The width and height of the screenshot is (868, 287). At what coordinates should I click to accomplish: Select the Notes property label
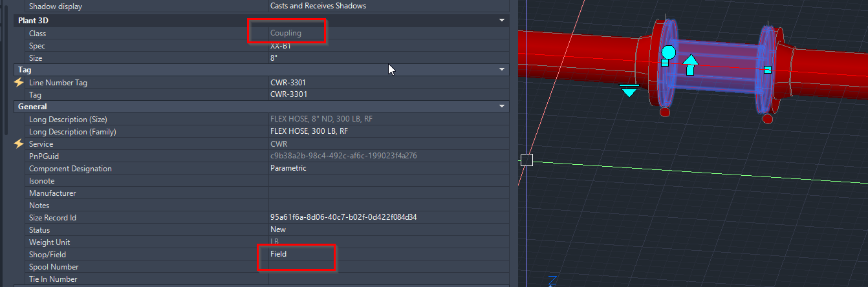coord(39,206)
